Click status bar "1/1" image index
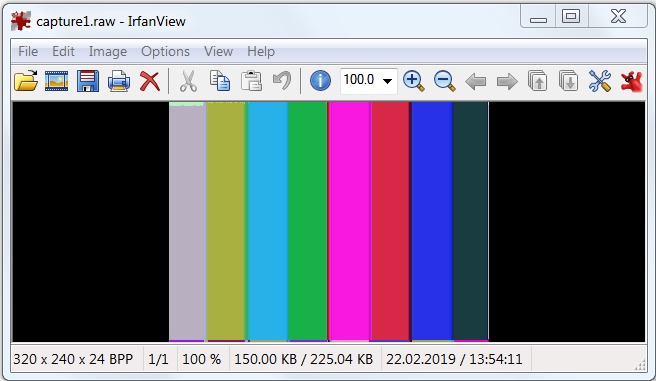656x381 pixels. click(158, 359)
